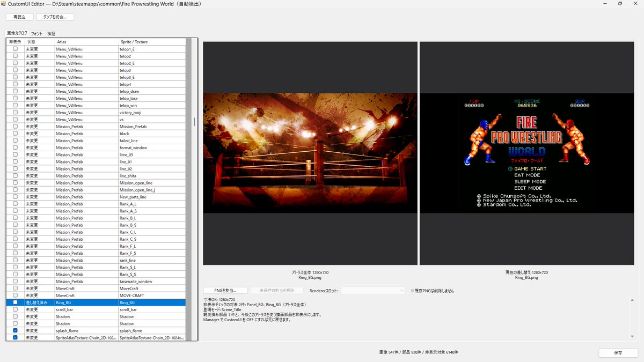Select the New_parts_line sprite cell

click(x=152, y=197)
